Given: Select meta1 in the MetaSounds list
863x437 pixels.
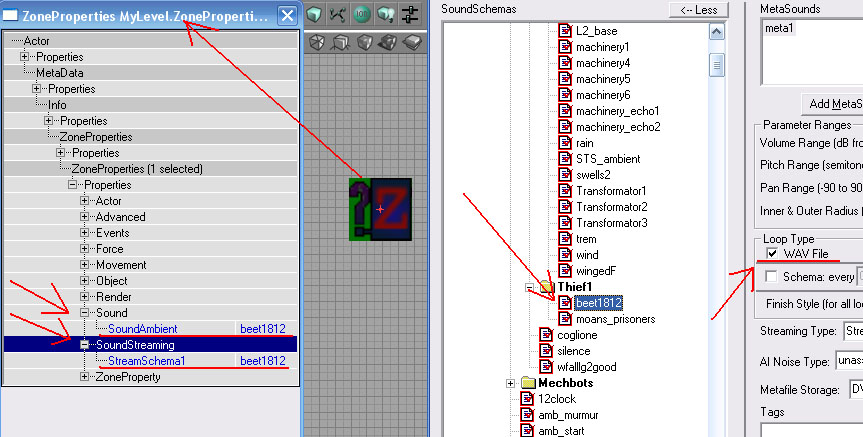Looking at the screenshot, I should (778, 28).
